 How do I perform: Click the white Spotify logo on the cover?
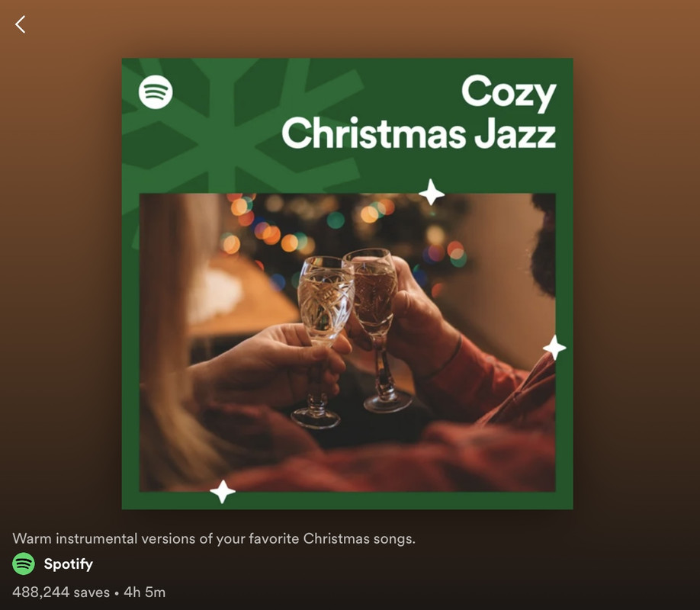156,92
